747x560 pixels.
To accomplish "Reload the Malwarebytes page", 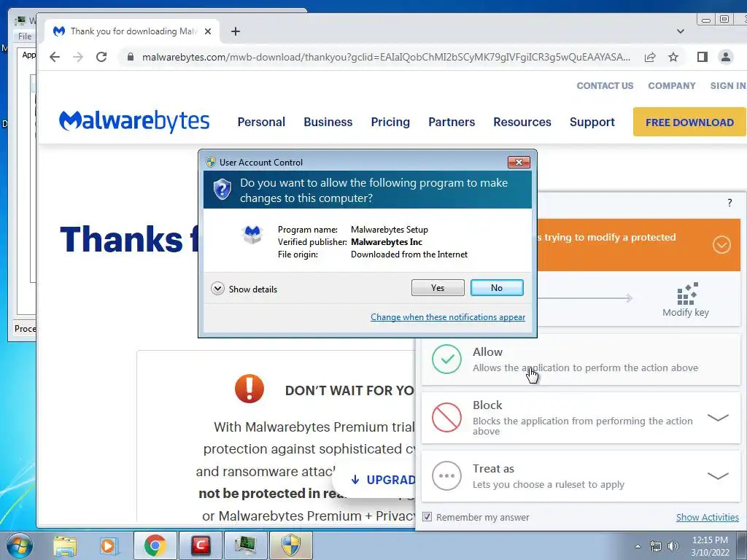I will (101, 57).
